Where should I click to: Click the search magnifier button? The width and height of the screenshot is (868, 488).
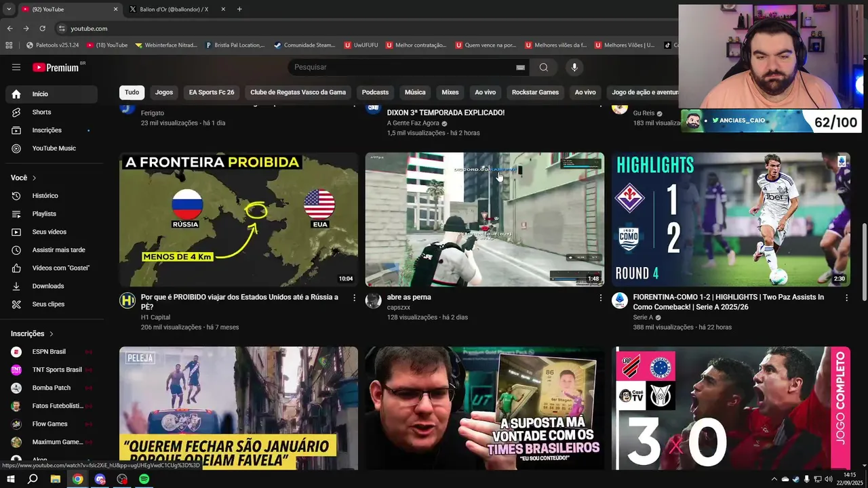[x=544, y=67]
